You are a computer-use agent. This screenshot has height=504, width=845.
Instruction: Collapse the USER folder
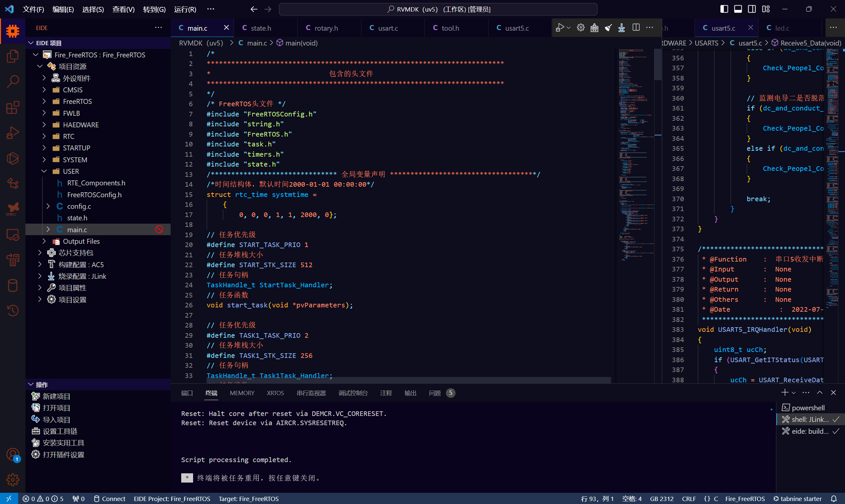pyautogui.click(x=44, y=171)
